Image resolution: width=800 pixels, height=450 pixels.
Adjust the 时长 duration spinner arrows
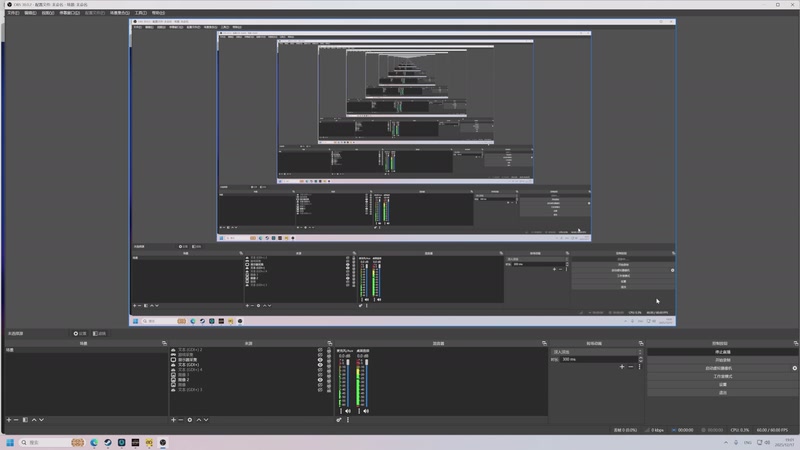[x=640, y=360]
